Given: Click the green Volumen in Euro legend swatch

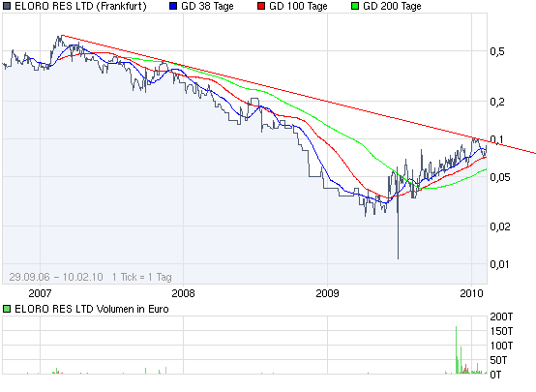Looking at the screenshot, I should pyautogui.click(x=7, y=309).
